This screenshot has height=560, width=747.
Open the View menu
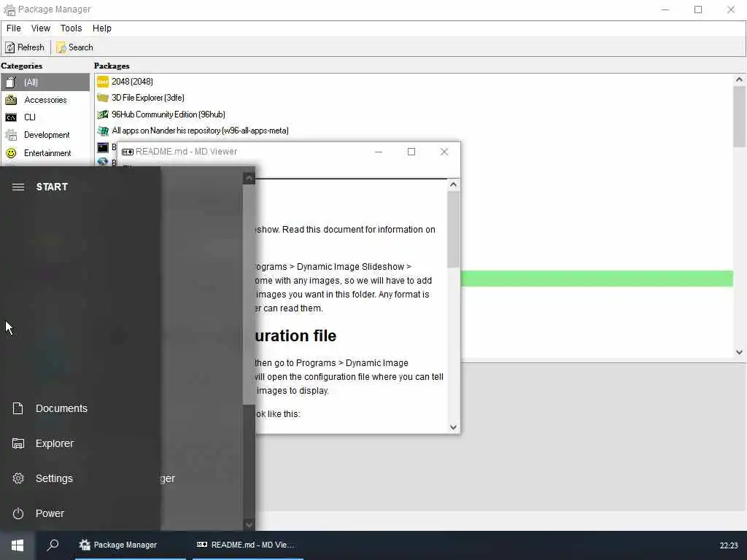tap(41, 28)
